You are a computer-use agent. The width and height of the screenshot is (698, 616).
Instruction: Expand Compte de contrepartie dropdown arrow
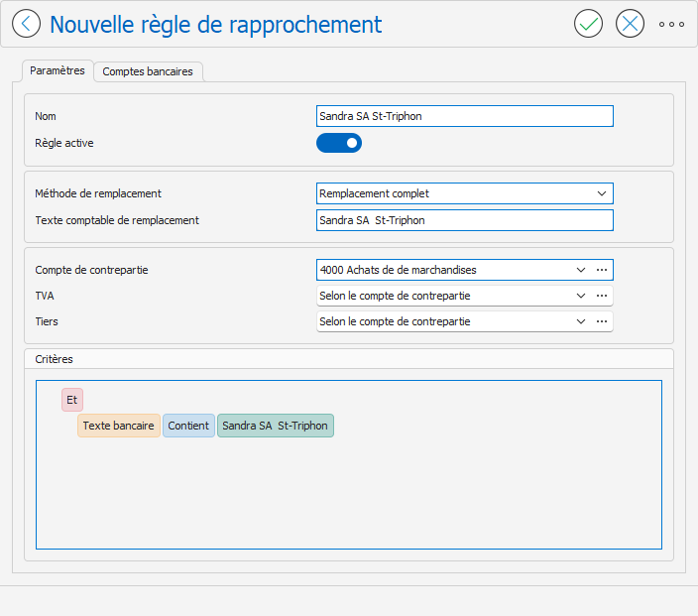(580, 270)
